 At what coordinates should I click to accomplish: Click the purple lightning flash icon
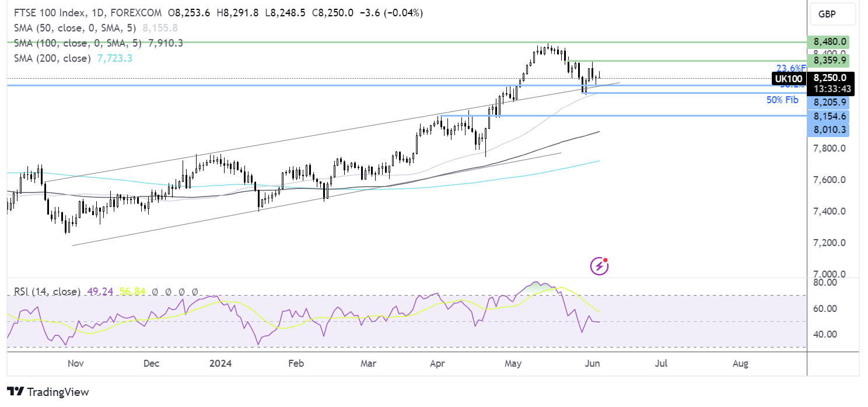[x=600, y=266]
